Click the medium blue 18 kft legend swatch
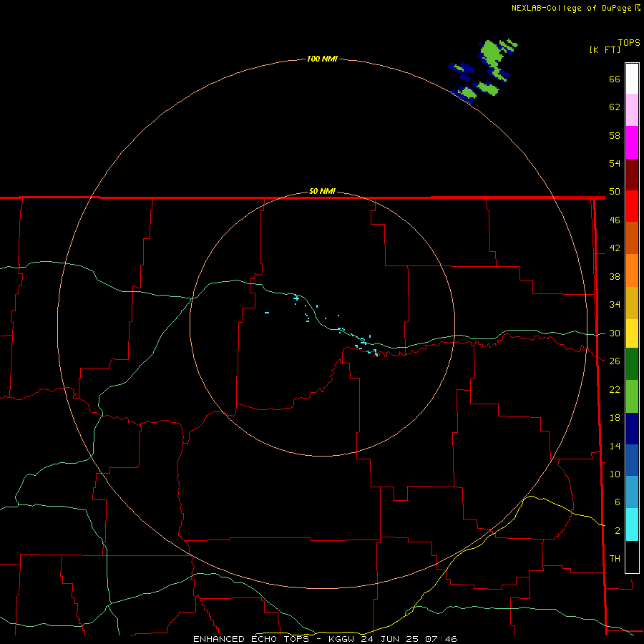The height and width of the screenshot is (644, 644). coord(632,460)
